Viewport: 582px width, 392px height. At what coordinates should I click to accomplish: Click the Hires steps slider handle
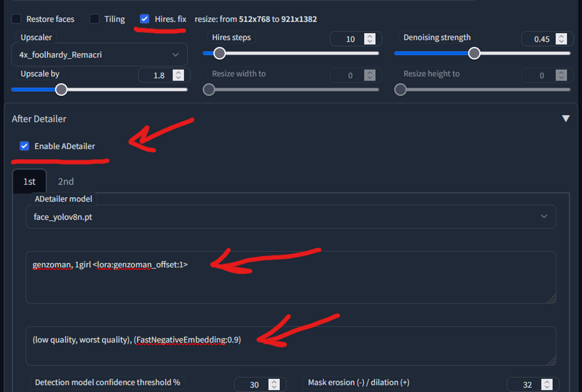(220, 53)
